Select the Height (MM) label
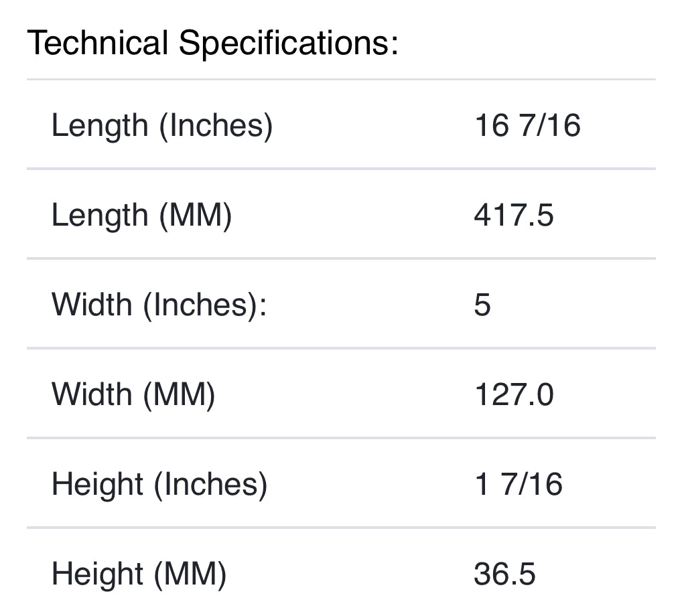Image resolution: width=684 pixels, height=616 pixels. [x=139, y=574]
